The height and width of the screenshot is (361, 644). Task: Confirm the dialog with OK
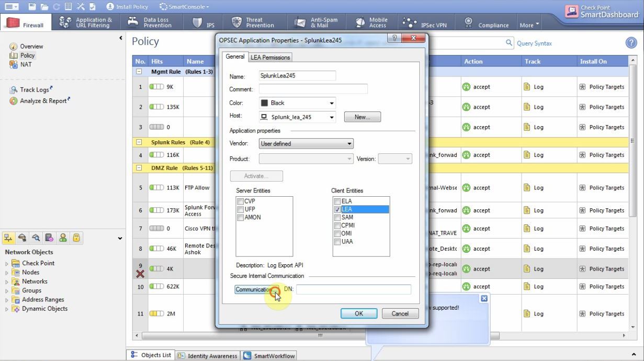(359, 313)
